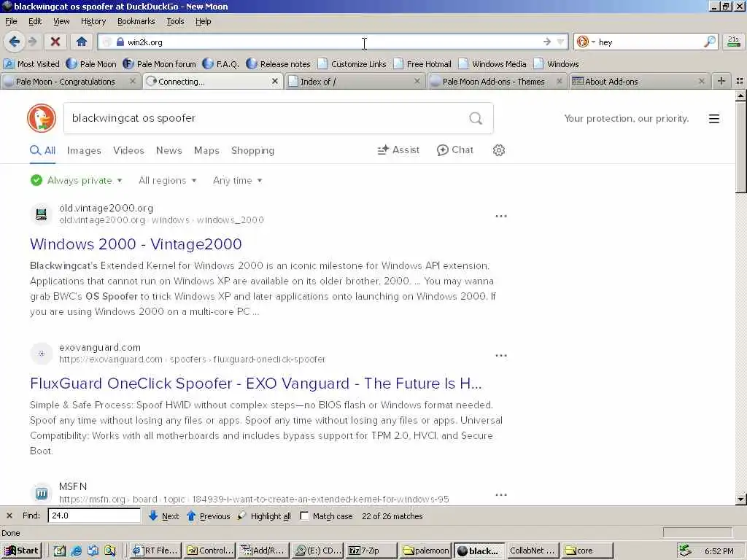Image resolution: width=747 pixels, height=560 pixels.
Task: Open the Free Hotmail bookmark
Action: click(422, 64)
